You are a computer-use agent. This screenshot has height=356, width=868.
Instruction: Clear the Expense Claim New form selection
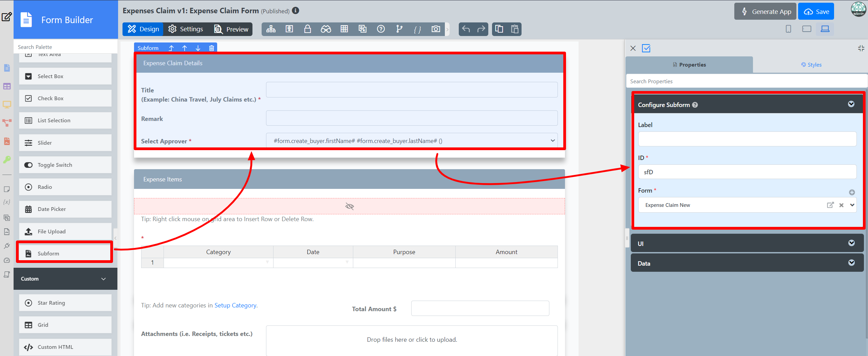pos(841,205)
